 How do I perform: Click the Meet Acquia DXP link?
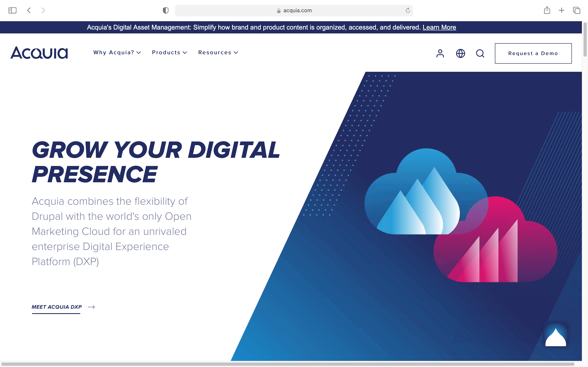[x=57, y=307]
